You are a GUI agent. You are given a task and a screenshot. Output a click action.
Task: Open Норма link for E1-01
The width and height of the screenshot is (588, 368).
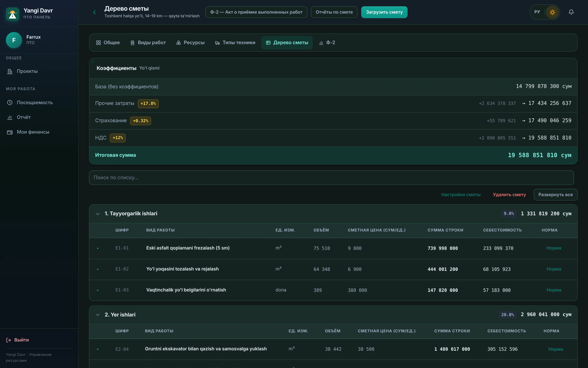(x=554, y=248)
